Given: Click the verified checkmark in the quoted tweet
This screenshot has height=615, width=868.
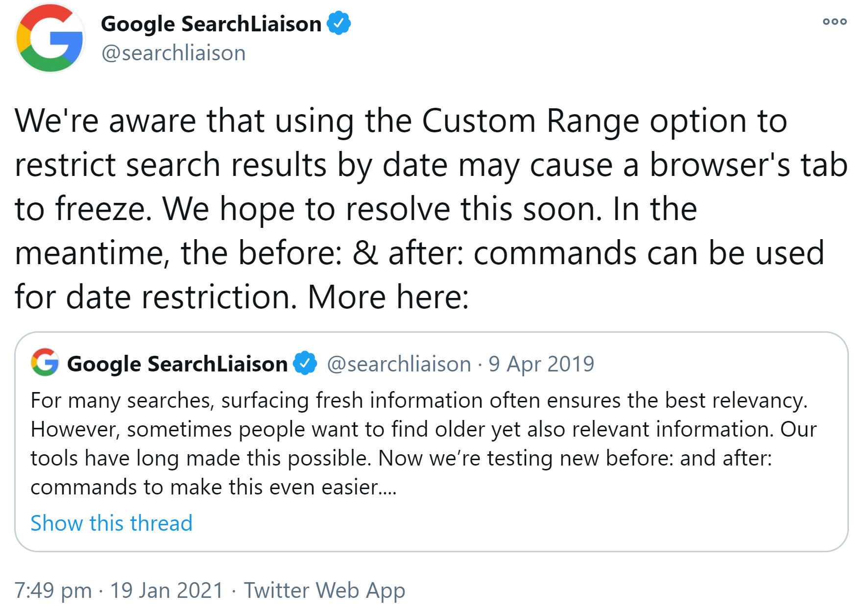Looking at the screenshot, I should (x=305, y=363).
